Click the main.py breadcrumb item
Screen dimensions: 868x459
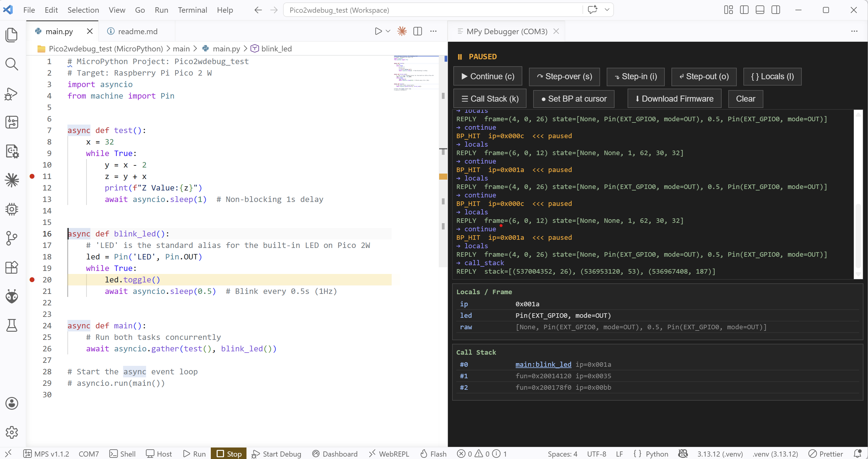[x=222, y=48]
